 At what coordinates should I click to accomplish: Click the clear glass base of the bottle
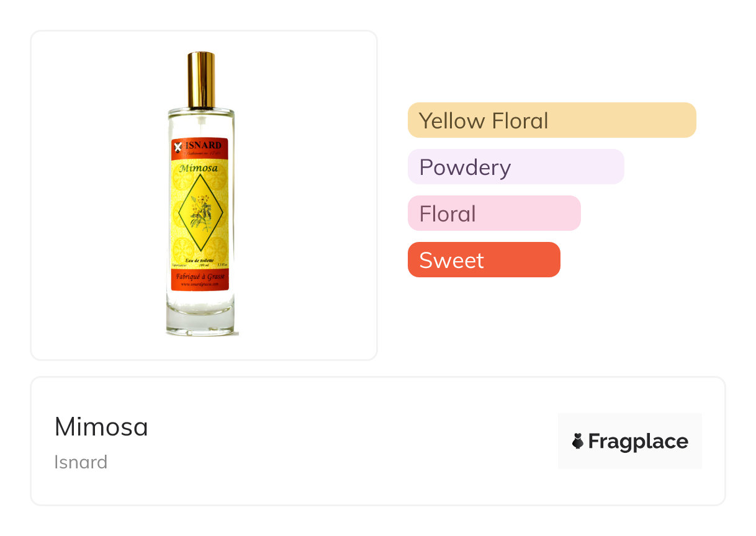[200, 319]
